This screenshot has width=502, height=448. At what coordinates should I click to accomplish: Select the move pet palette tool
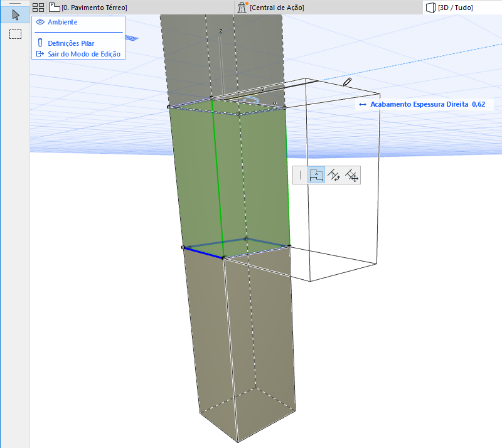[x=351, y=175]
